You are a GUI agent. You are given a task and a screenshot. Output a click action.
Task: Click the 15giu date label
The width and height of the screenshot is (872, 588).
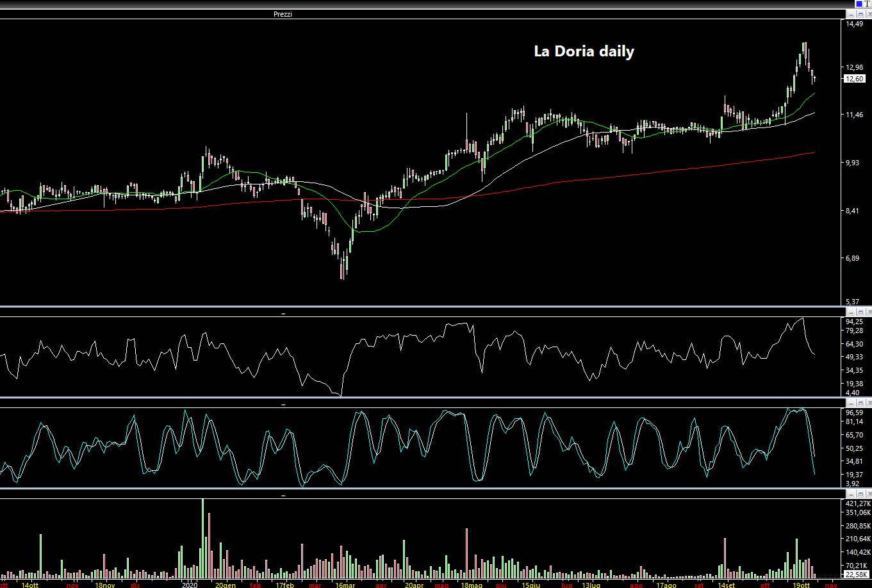tap(531, 585)
